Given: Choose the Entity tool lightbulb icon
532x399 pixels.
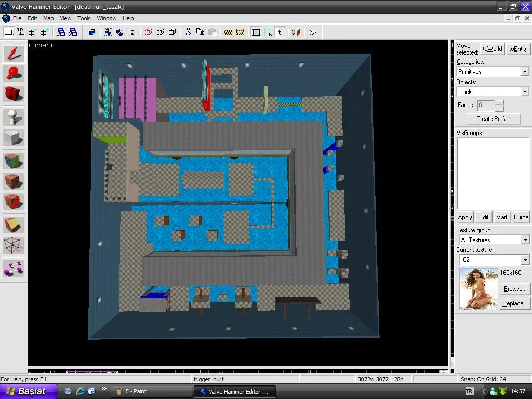Looking at the screenshot, I should (14, 117).
